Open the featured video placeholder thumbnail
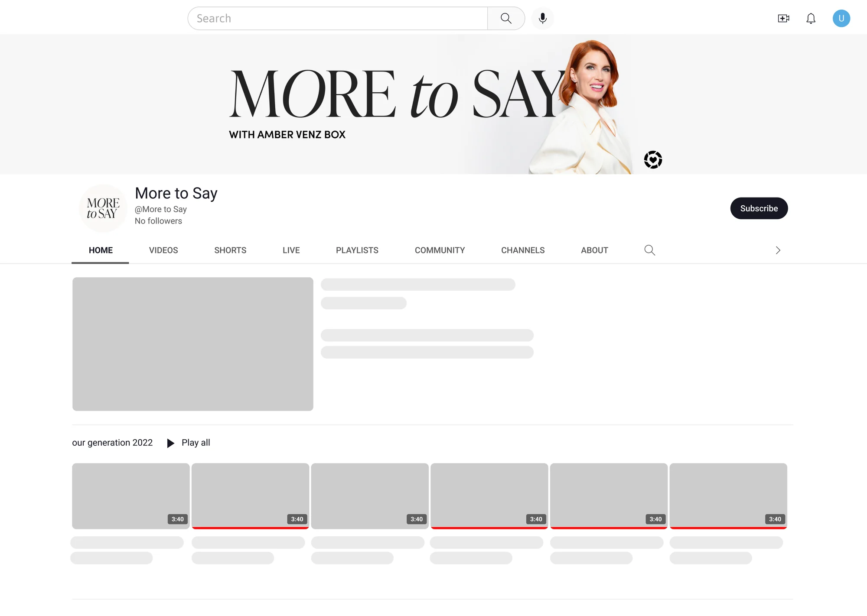The height and width of the screenshot is (616, 867). point(193,344)
